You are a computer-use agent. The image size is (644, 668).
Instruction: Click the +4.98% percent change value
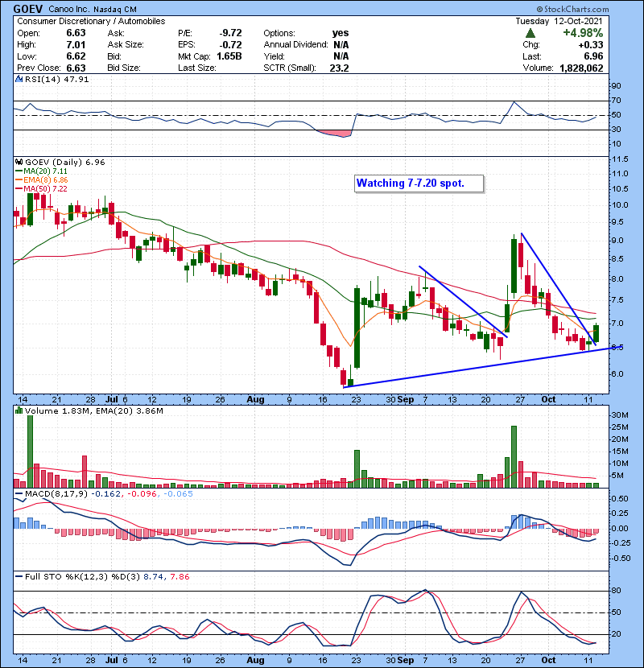click(583, 33)
